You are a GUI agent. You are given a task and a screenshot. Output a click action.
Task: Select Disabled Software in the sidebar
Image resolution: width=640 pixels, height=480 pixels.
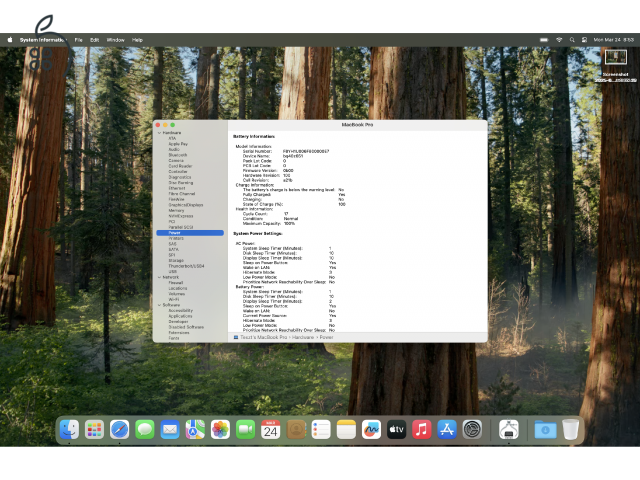click(186, 327)
